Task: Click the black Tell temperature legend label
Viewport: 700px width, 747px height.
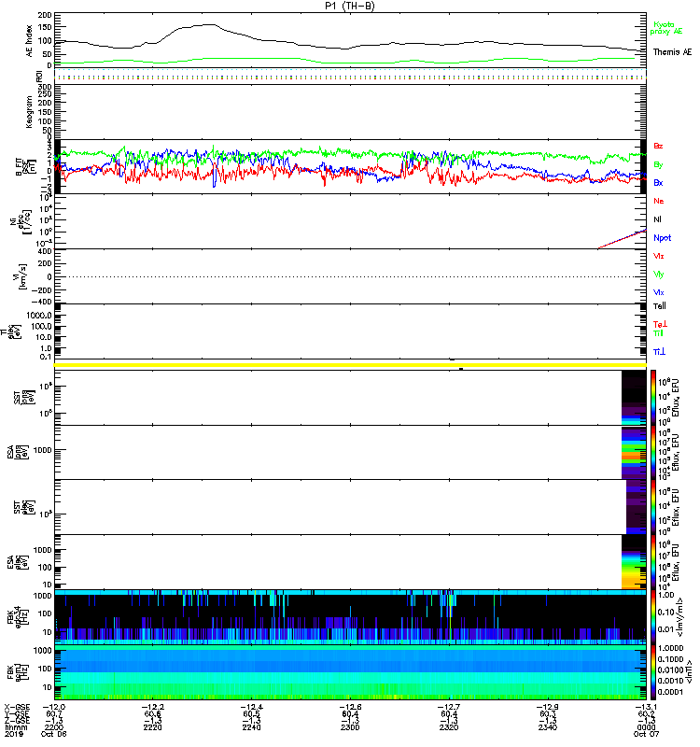Action: (659, 306)
